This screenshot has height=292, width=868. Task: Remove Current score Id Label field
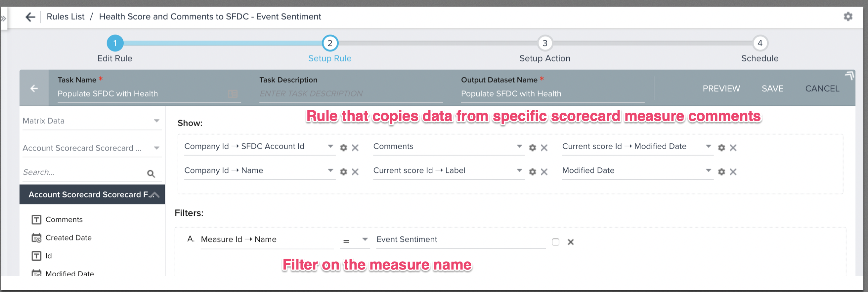click(x=544, y=172)
